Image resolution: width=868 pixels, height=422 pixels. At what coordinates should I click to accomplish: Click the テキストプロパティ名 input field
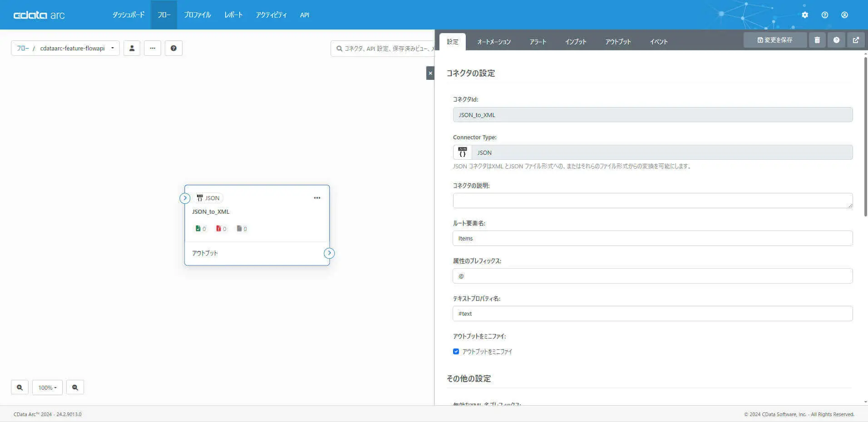pos(652,314)
